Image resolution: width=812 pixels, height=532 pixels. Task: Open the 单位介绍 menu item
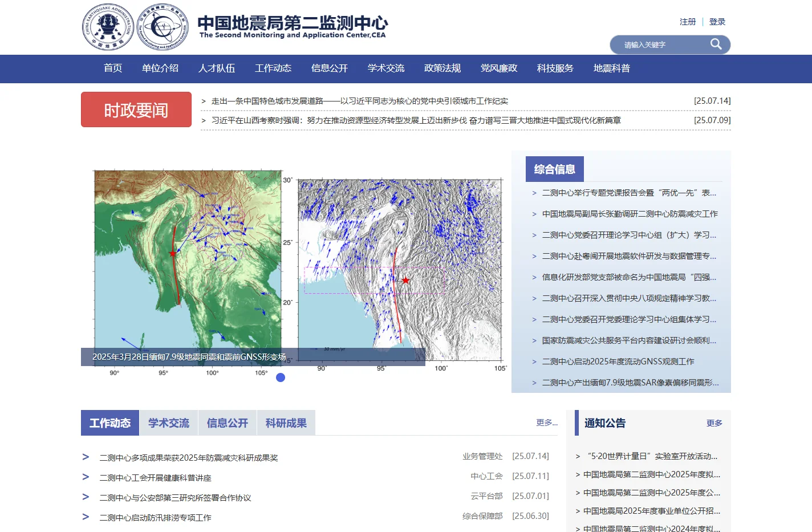point(160,68)
